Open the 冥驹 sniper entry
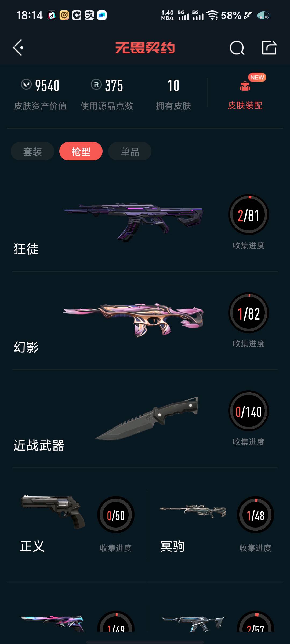The width and height of the screenshot is (290, 644). click(215, 525)
